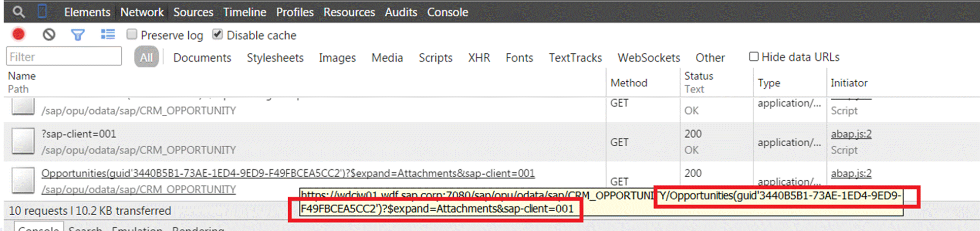Select the All filter button

pyautogui.click(x=146, y=57)
